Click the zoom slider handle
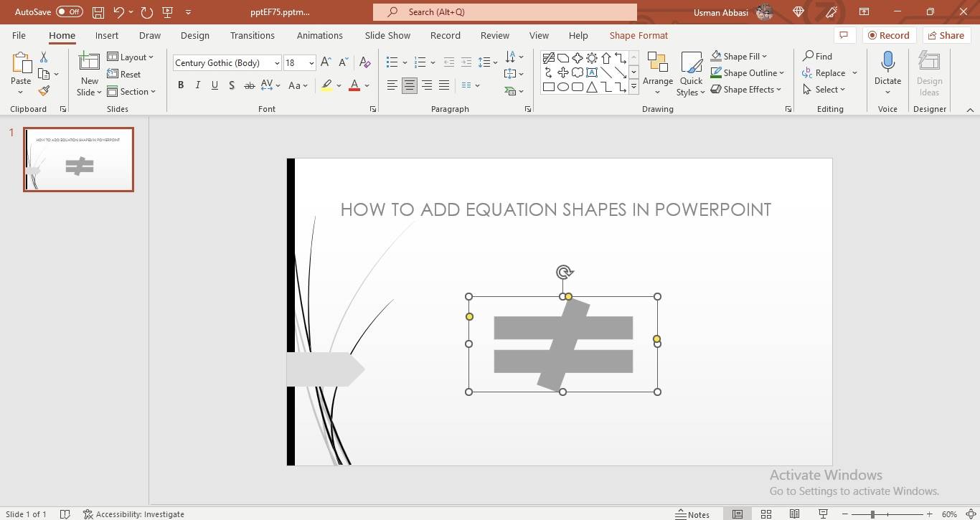 (873, 514)
